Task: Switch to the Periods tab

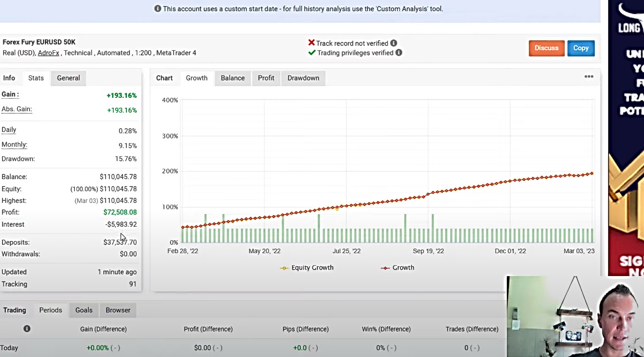Action: (51, 310)
